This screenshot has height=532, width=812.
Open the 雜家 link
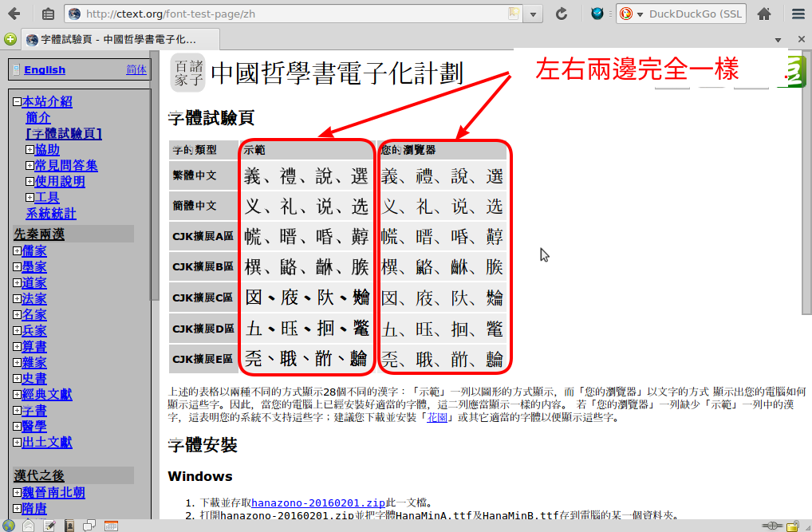click(34, 363)
